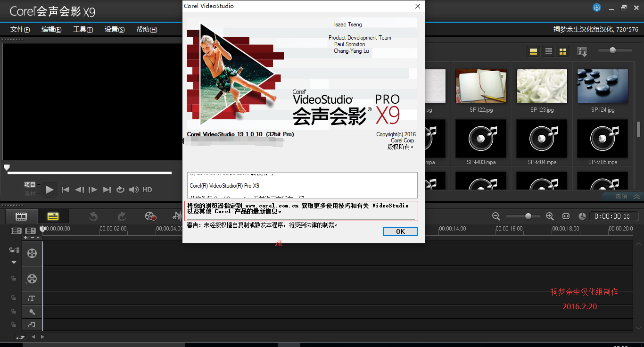
Task: Toggle the music track lock
Action: [14, 324]
